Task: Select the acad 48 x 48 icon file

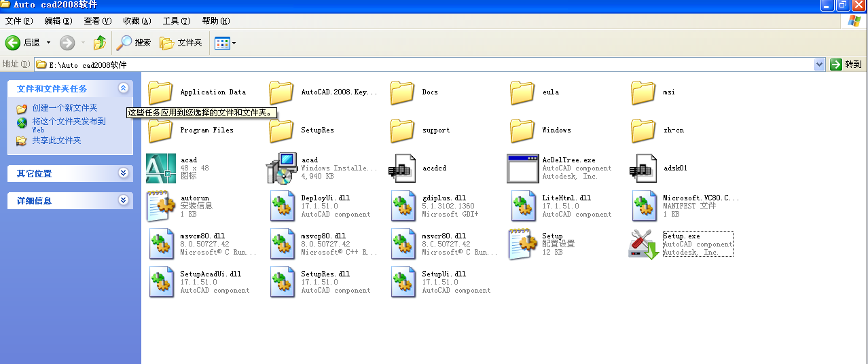Action: pyautogui.click(x=179, y=168)
